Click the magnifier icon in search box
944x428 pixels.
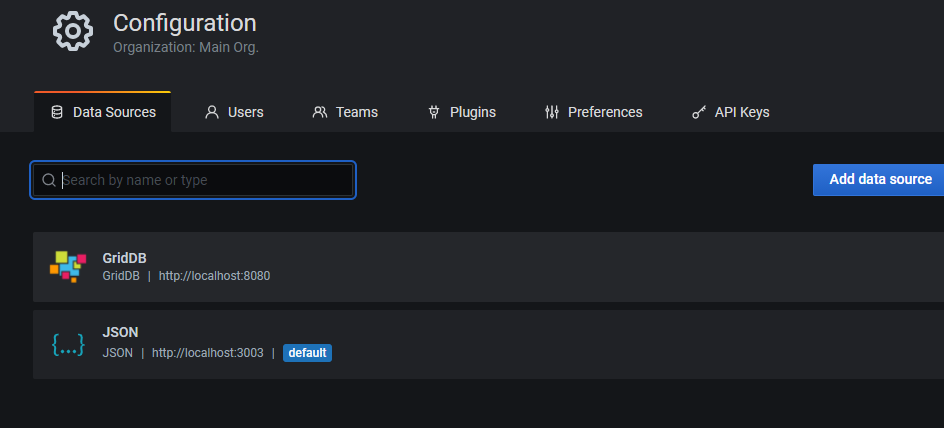point(48,180)
